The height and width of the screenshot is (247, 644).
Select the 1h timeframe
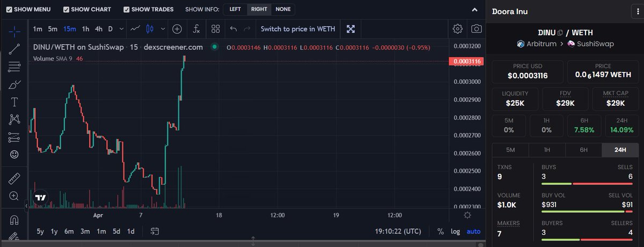pyautogui.click(x=85, y=28)
